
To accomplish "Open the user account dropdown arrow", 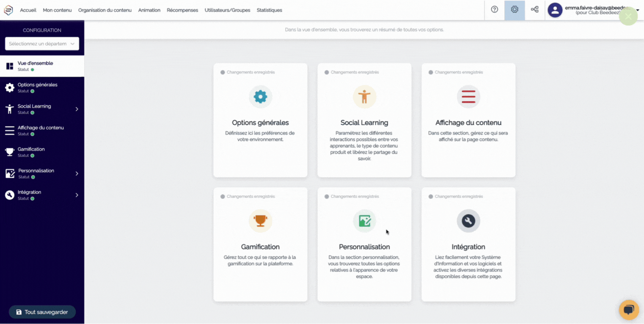I will coord(638,10).
